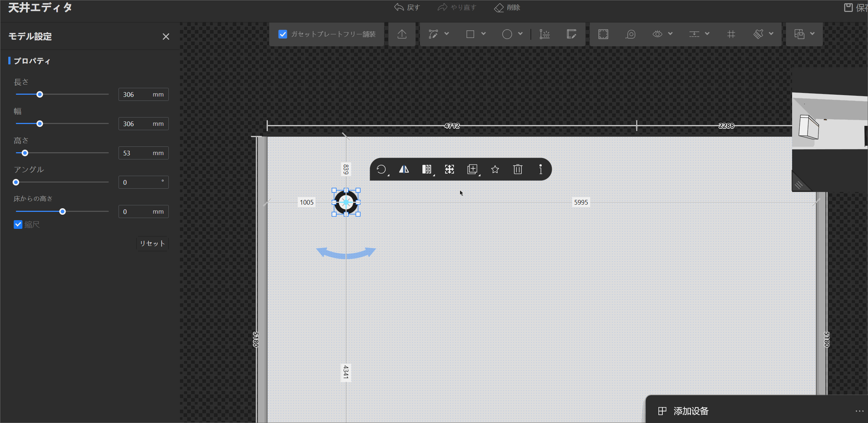Click the blue curved rotation handle
This screenshot has height=423, width=868.
pyautogui.click(x=346, y=253)
